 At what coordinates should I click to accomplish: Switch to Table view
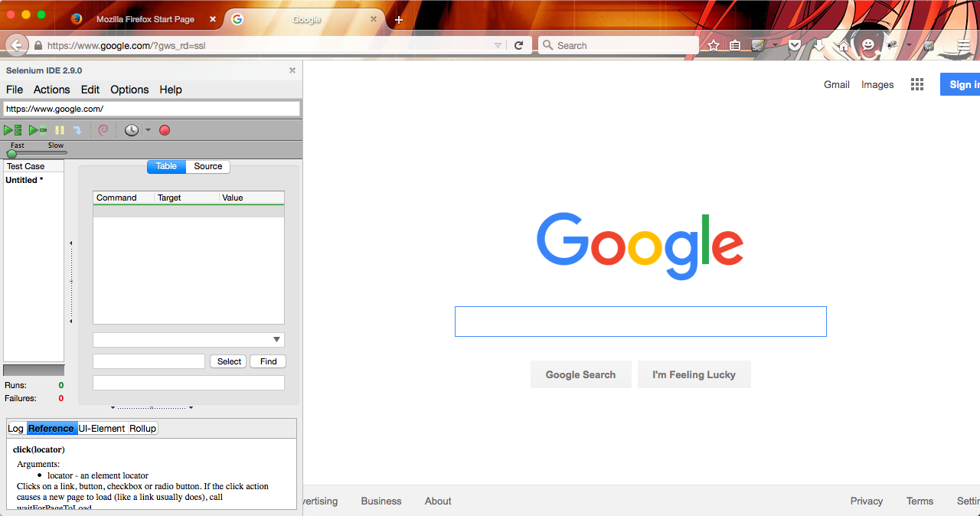(x=166, y=166)
